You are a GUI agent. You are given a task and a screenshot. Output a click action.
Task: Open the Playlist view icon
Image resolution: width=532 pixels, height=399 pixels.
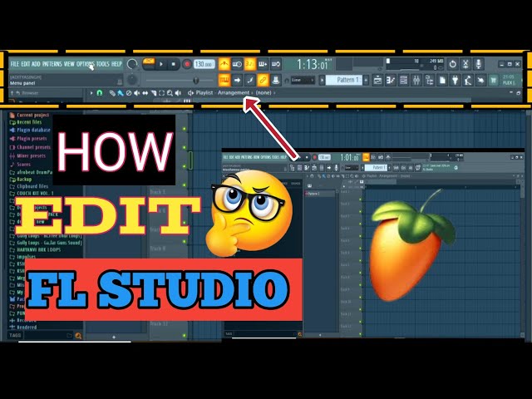(377, 81)
